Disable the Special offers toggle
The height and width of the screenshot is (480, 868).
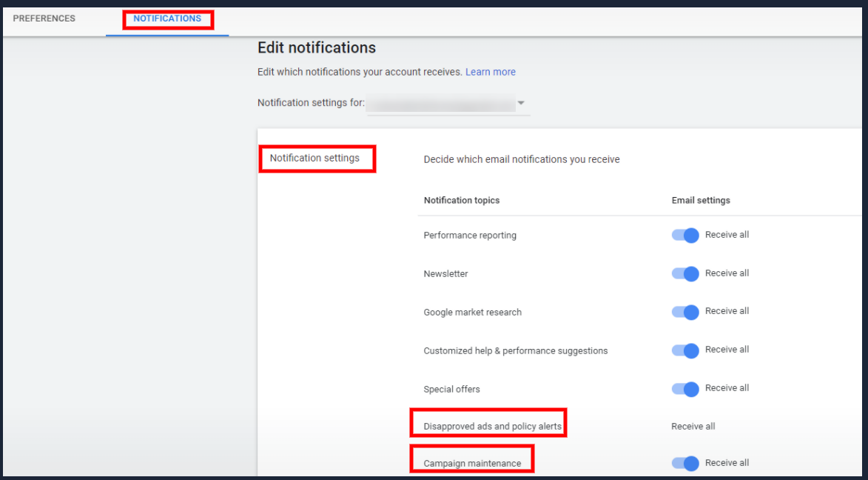pos(685,389)
